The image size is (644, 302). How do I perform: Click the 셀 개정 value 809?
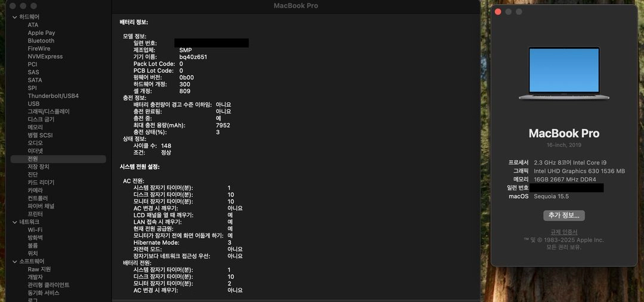pos(185,91)
